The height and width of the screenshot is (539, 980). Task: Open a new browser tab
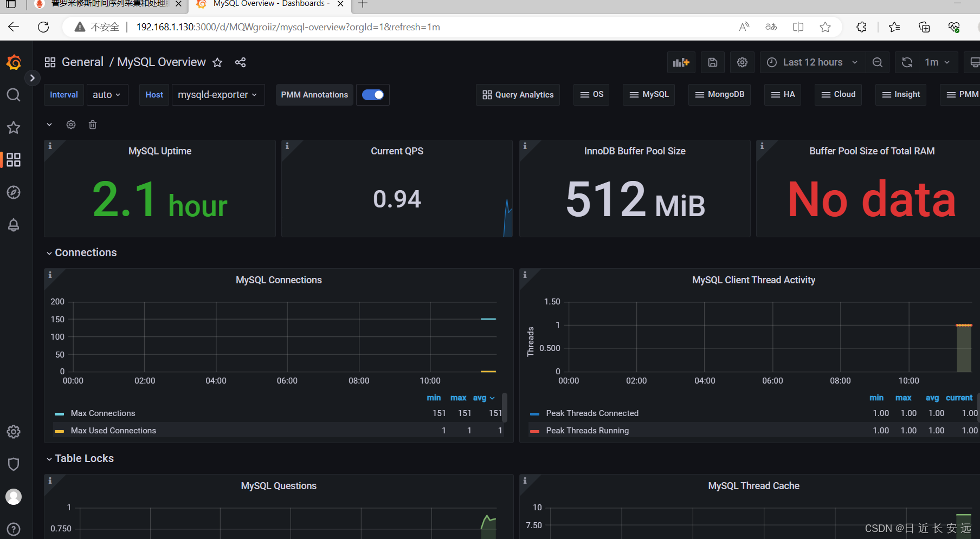coord(363,4)
